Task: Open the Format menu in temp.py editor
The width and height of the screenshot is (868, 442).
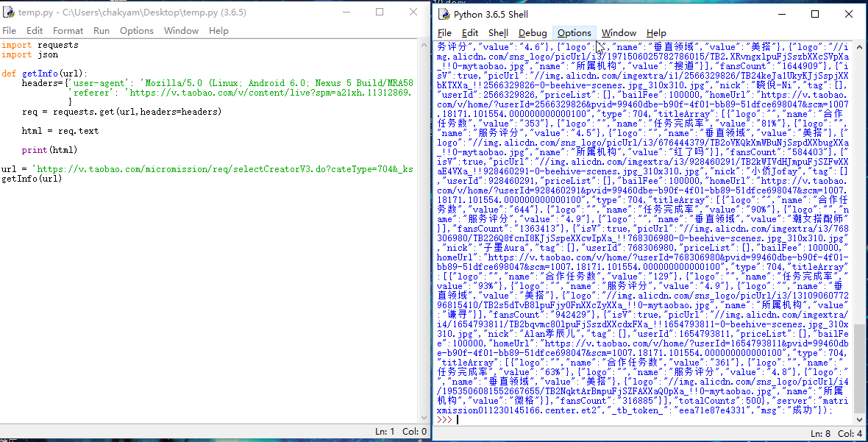Action: coord(68,31)
